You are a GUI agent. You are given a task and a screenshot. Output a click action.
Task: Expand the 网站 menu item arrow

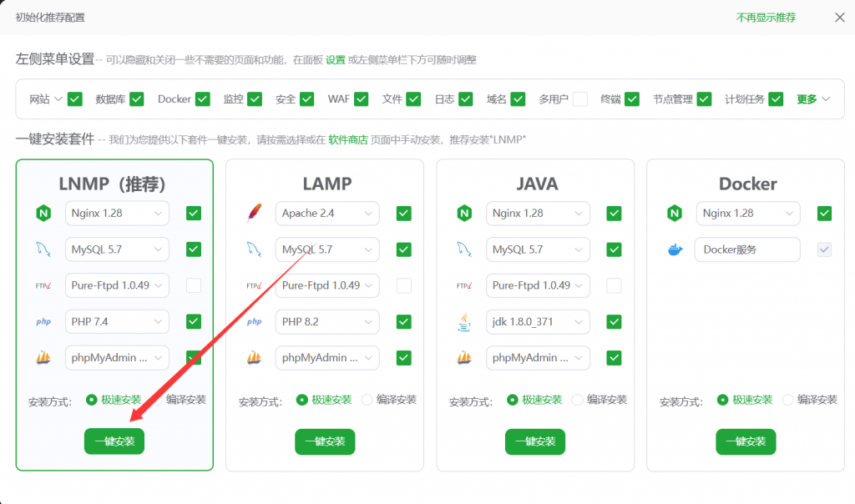point(58,99)
